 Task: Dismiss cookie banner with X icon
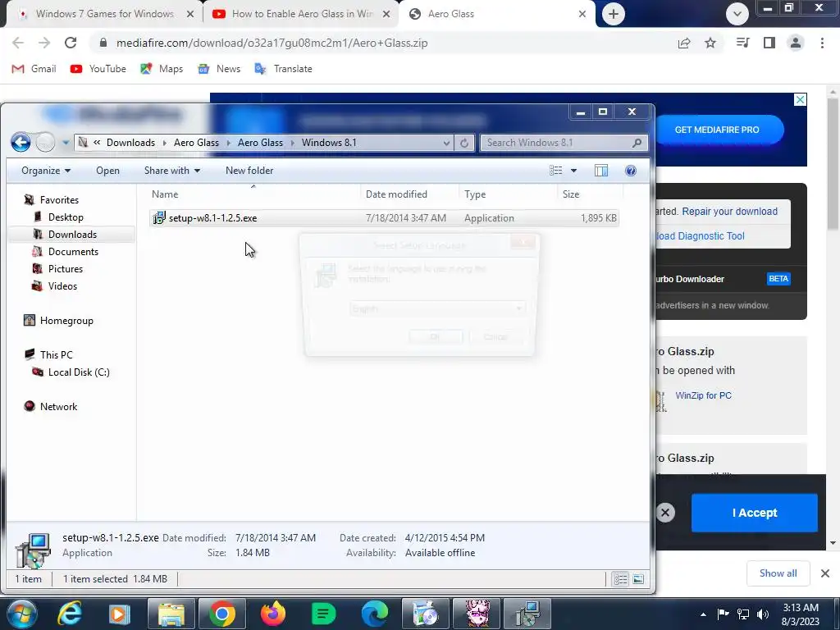click(x=665, y=513)
